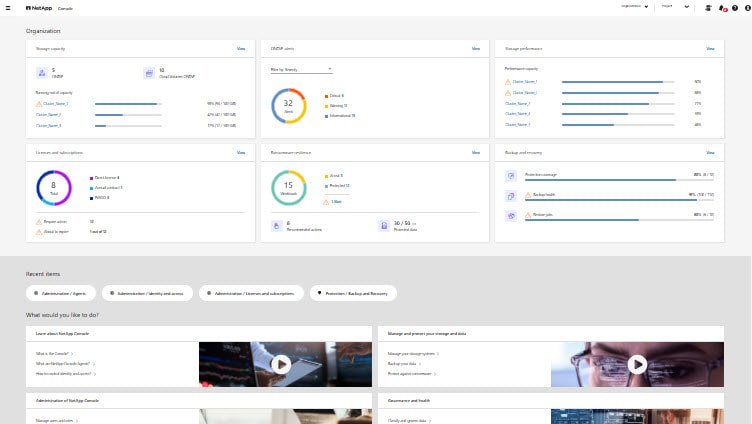
Task: Click the NetApp Console logo
Action: 40,7
